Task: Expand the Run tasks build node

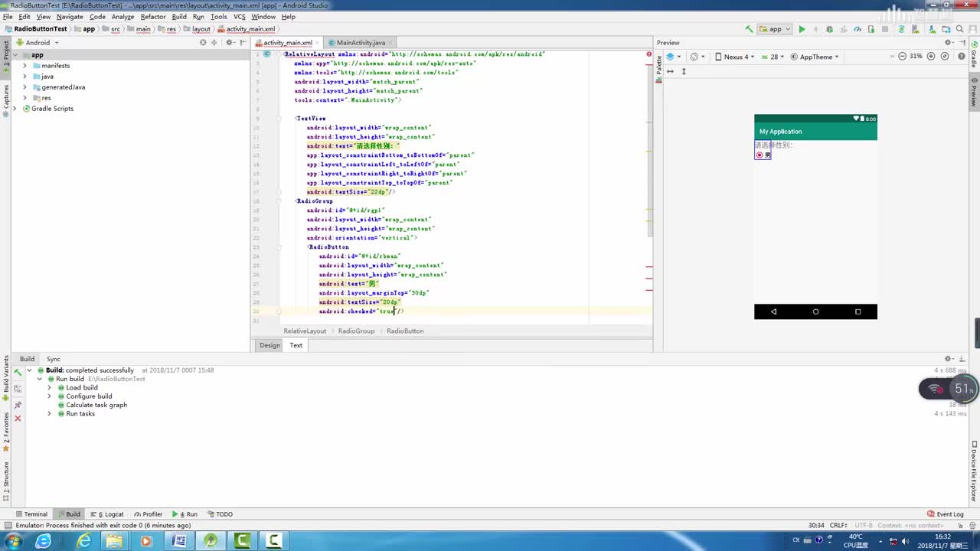Action: click(x=49, y=414)
